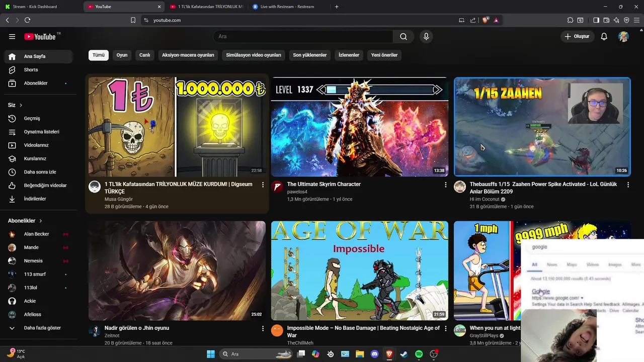This screenshot has height=362, width=644.
Task: Open more options for Jhin oyunu video
Action: click(x=263, y=328)
